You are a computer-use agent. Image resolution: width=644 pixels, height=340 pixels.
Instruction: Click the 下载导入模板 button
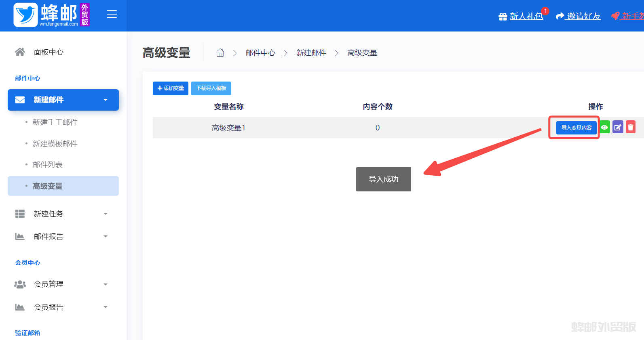[x=211, y=88]
